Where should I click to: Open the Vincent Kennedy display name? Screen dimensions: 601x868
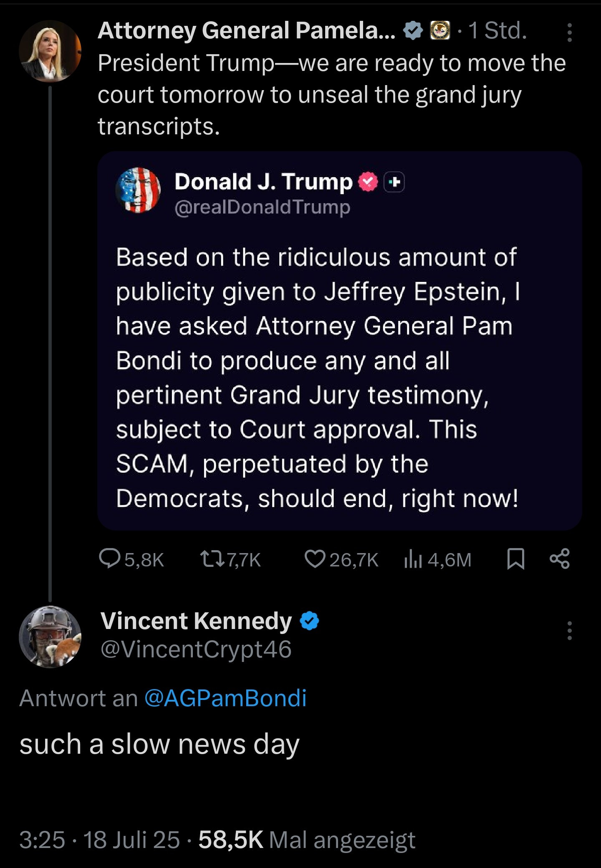[x=196, y=621]
